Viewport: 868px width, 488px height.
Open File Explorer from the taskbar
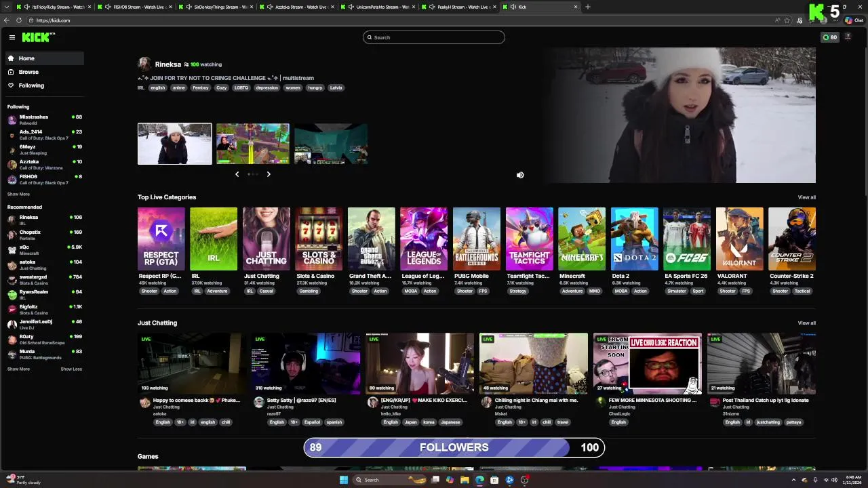tap(465, 480)
